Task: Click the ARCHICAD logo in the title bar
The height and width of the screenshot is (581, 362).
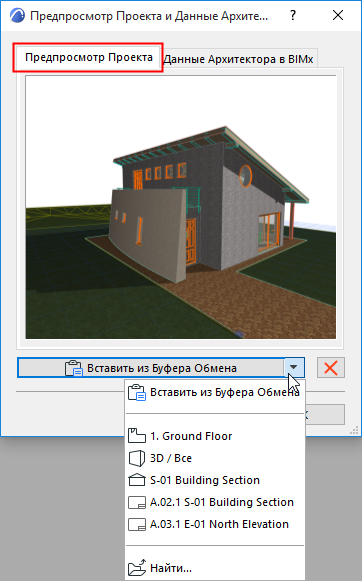Action: (x=17, y=16)
